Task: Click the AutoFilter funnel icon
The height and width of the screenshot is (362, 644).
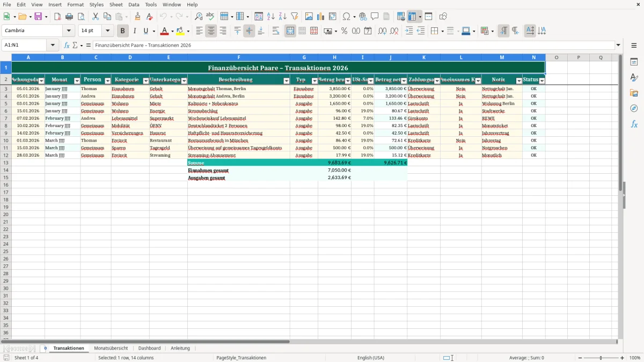Action: [x=294, y=17]
